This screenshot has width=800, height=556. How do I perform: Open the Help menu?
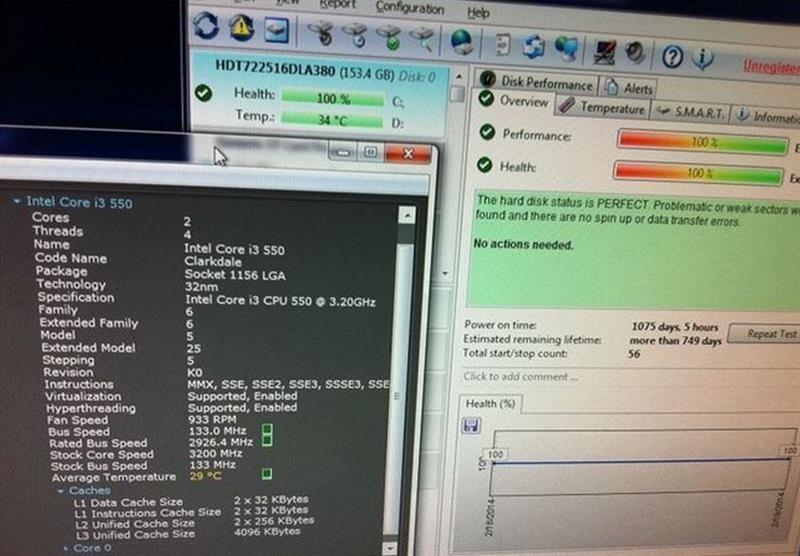478,13
